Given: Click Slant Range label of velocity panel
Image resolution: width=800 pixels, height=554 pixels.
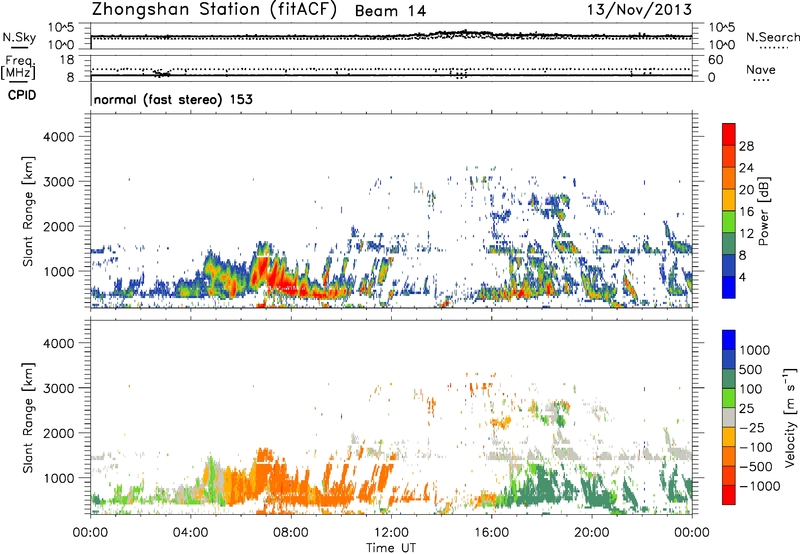Looking at the screenshot, I should pyautogui.click(x=28, y=418).
